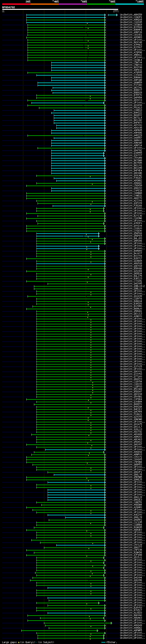Select the UniRef100_C5WT03 label
Viewport: 146px width, 644px height.
pyautogui.click(x=131, y=65)
